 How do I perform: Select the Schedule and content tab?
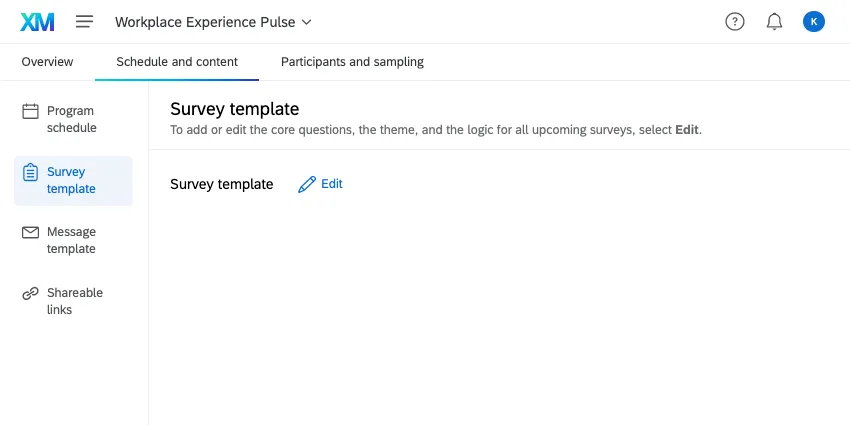tap(177, 62)
